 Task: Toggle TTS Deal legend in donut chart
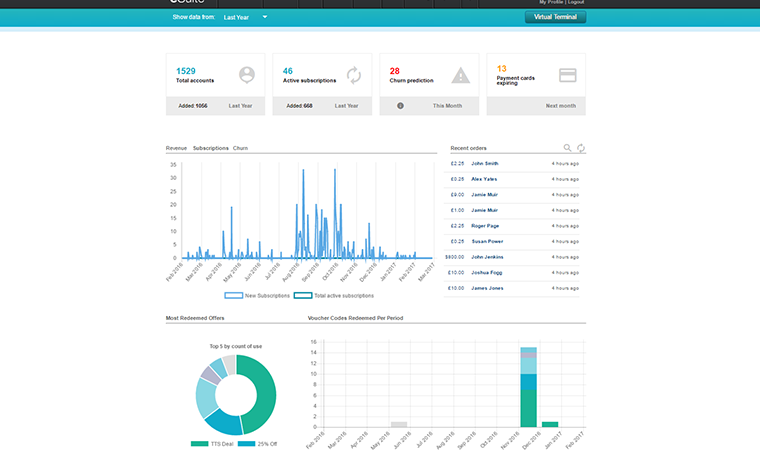click(212, 443)
